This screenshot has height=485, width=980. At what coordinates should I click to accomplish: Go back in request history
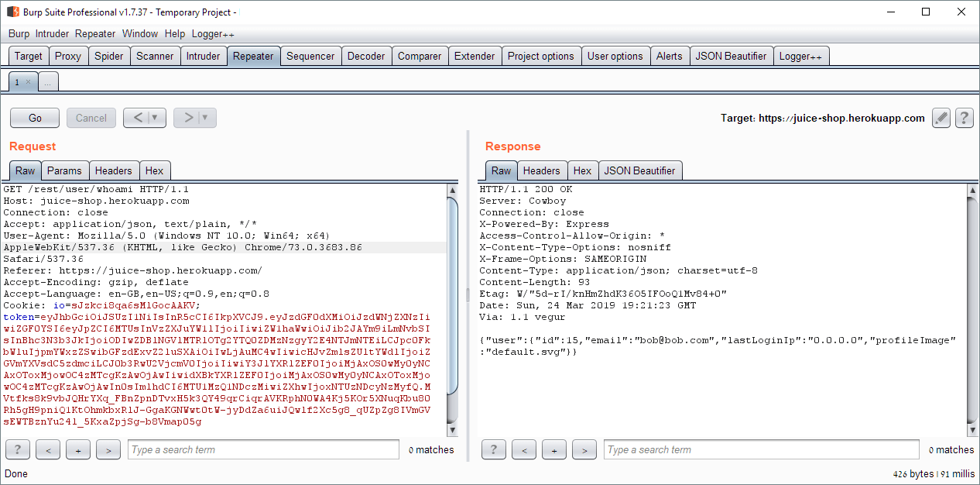[x=138, y=118]
